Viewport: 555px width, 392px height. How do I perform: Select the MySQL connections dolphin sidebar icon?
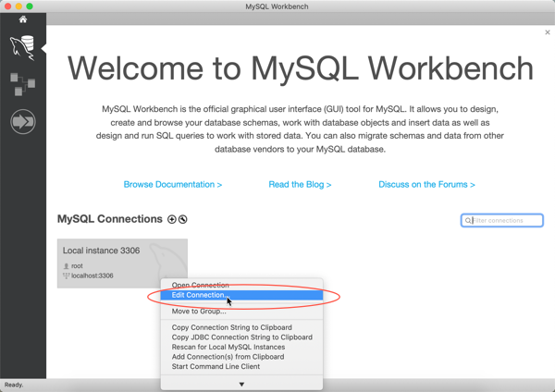pyautogui.click(x=22, y=48)
